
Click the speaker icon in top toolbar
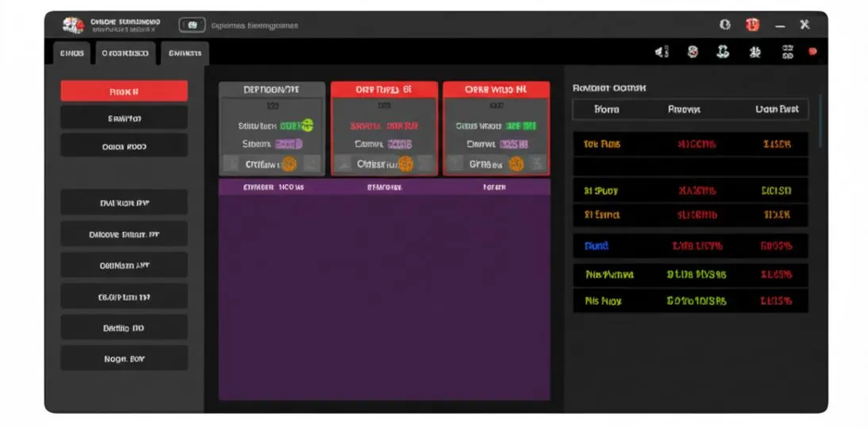[x=662, y=52]
